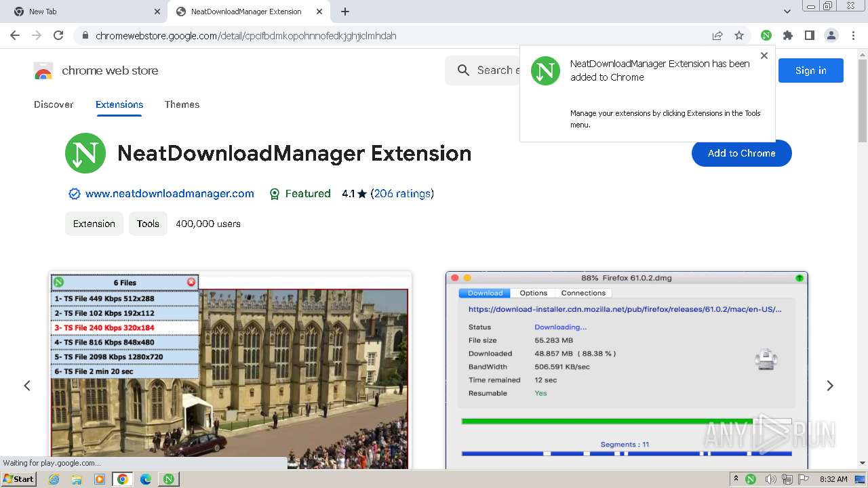Viewport: 868px width, 488px height.
Task: Open www.neatdownloadmanager.com publisher link
Action: tap(170, 194)
